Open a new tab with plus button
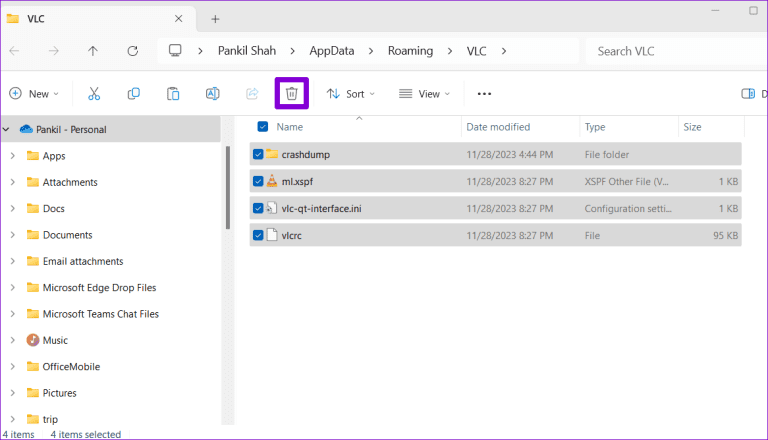Screen dimensions: 768x440 (215, 18)
